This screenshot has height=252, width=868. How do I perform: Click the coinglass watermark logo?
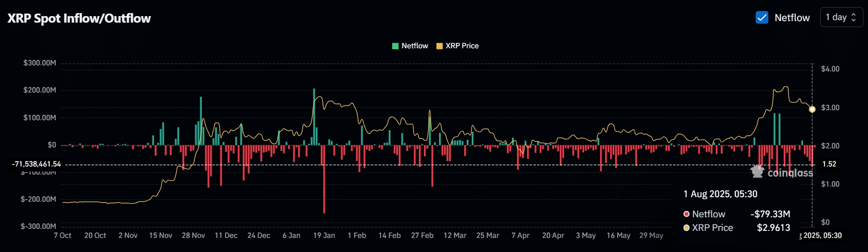click(782, 173)
